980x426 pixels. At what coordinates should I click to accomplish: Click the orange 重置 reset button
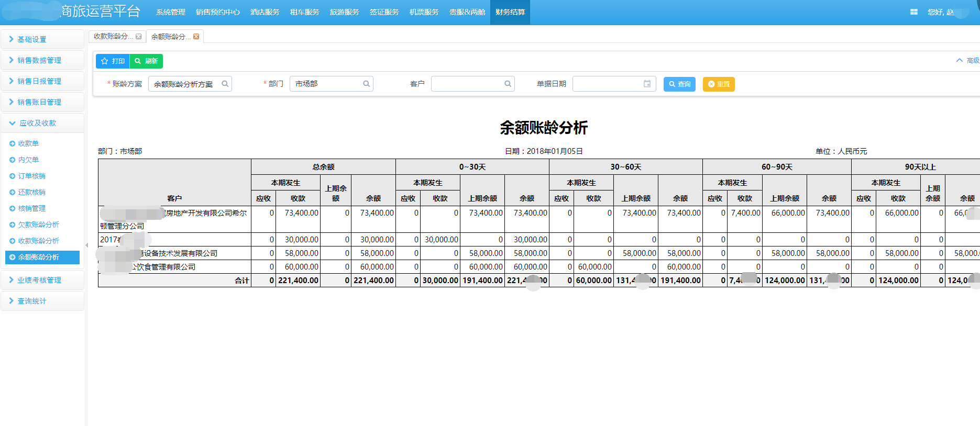pos(719,84)
